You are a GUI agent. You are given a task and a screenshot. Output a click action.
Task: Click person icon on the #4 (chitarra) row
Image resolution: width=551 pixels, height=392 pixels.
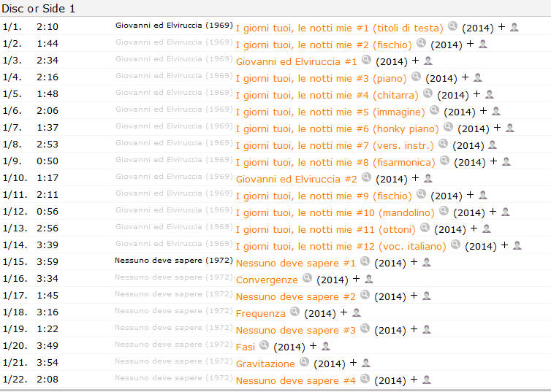[x=489, y=94]
